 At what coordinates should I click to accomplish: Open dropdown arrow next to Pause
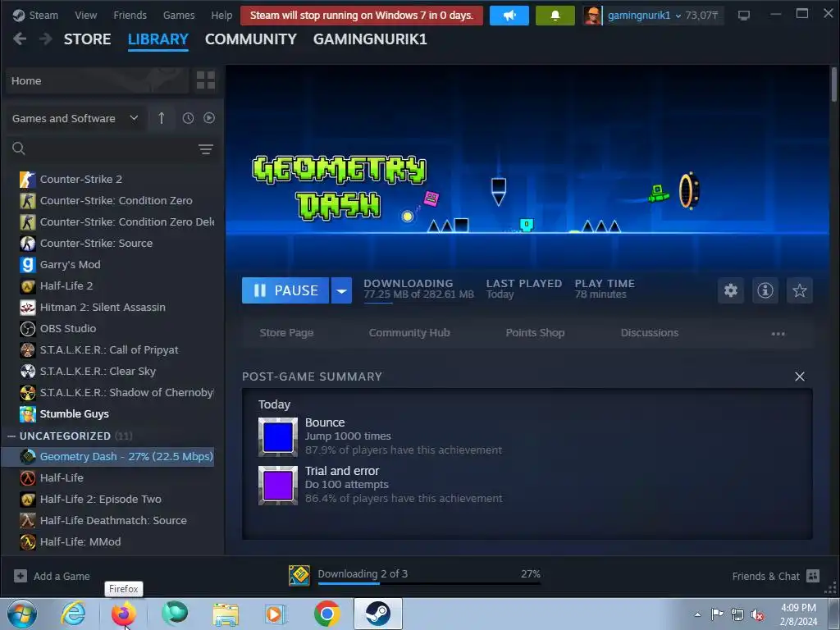(x=341, y=290)
